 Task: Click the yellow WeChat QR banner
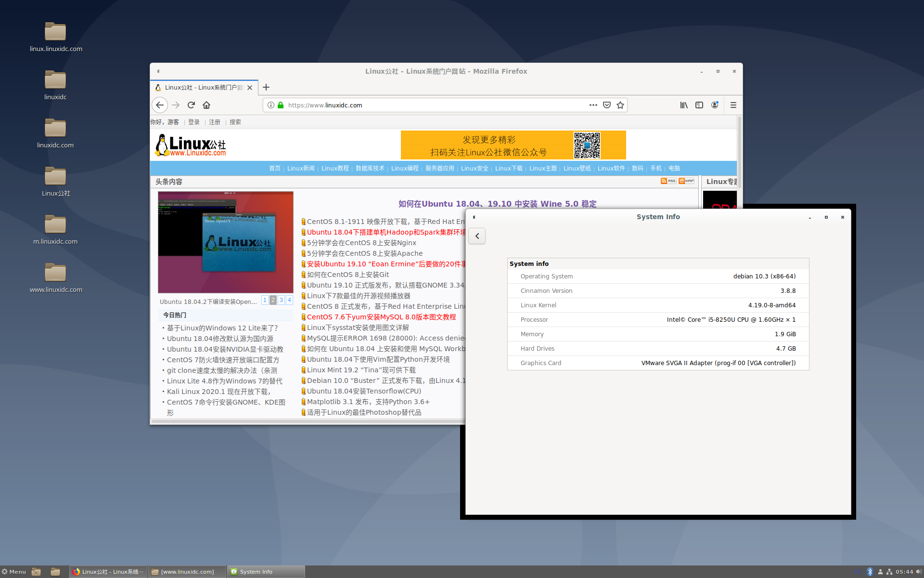pos(513,145)
